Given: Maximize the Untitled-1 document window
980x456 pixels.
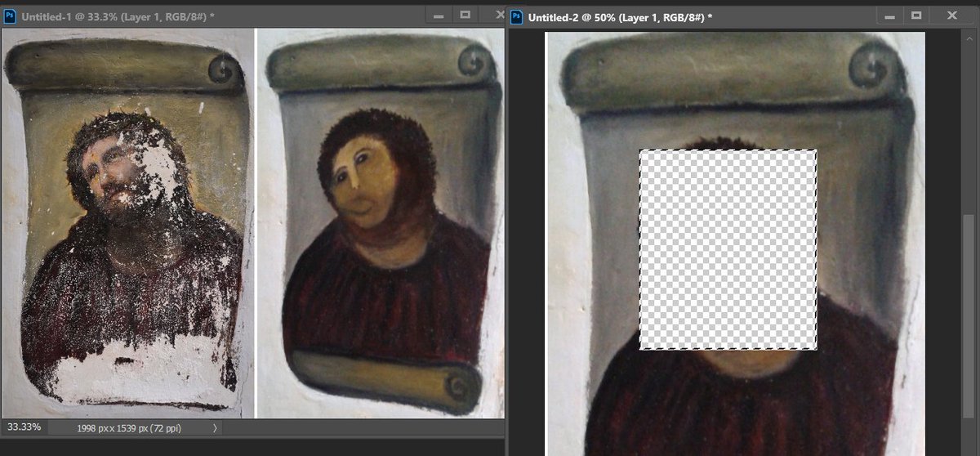Looking at the screenshot, I should click(x=465, y=15).
